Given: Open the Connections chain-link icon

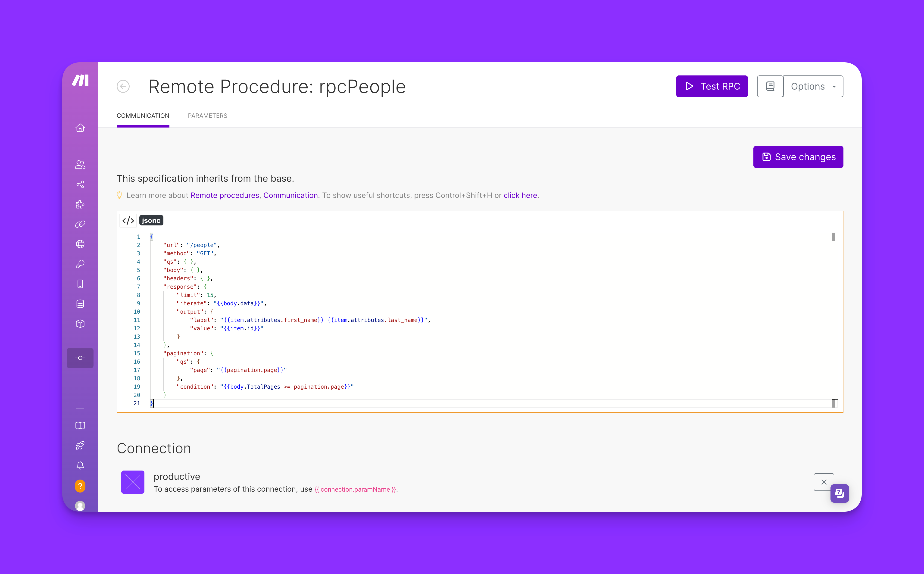Looking at the screenshot, I should 80,224.
